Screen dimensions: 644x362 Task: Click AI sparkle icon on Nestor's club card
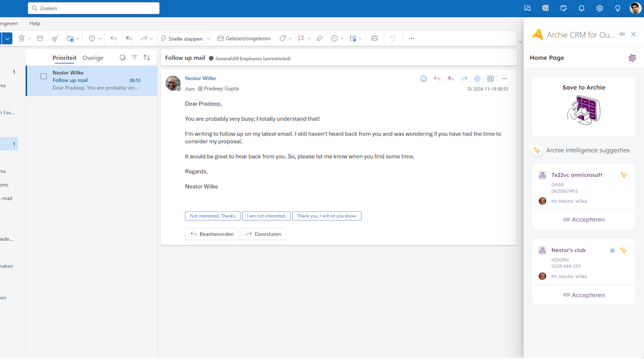click(623, 250)
